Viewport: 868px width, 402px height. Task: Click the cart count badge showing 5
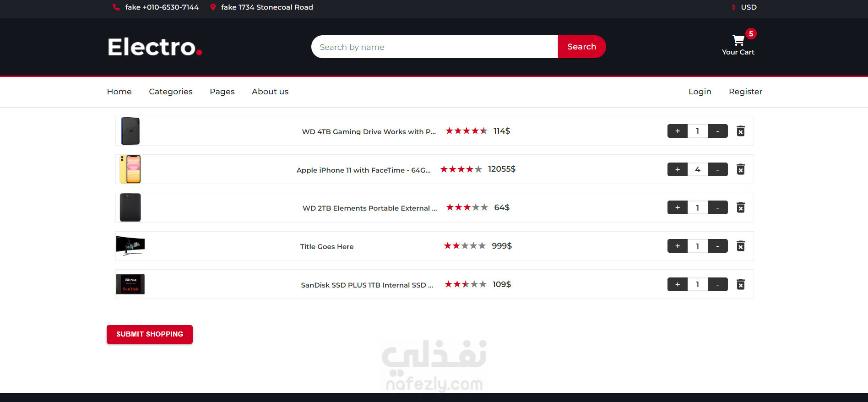(x=751, y=33)
